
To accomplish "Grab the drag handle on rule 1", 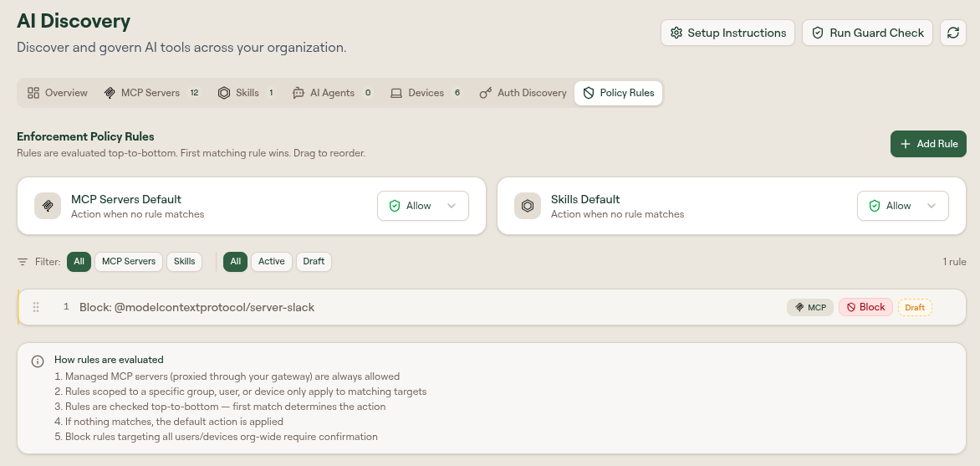I will click(x=36, y=307).
